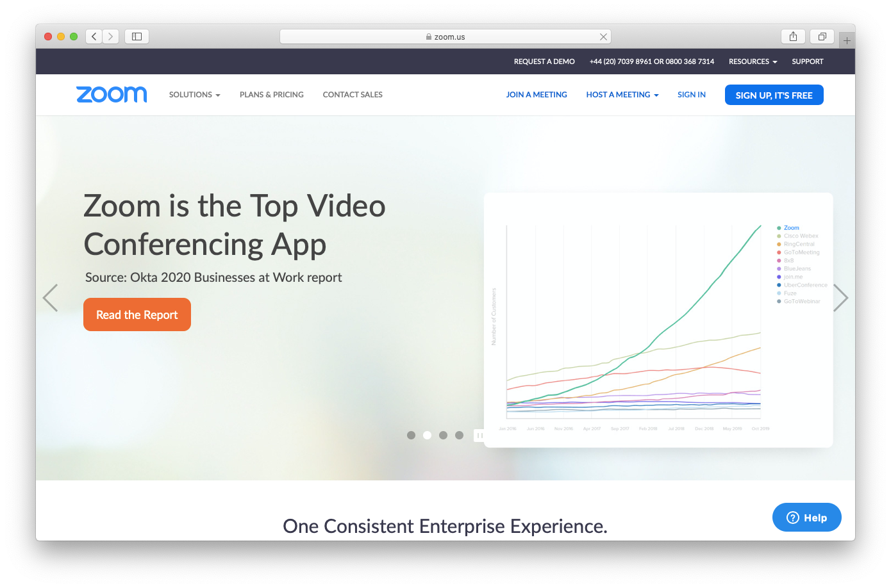Click 'Source: Okta 2020 Businesses' subtitle

point(213,277)
